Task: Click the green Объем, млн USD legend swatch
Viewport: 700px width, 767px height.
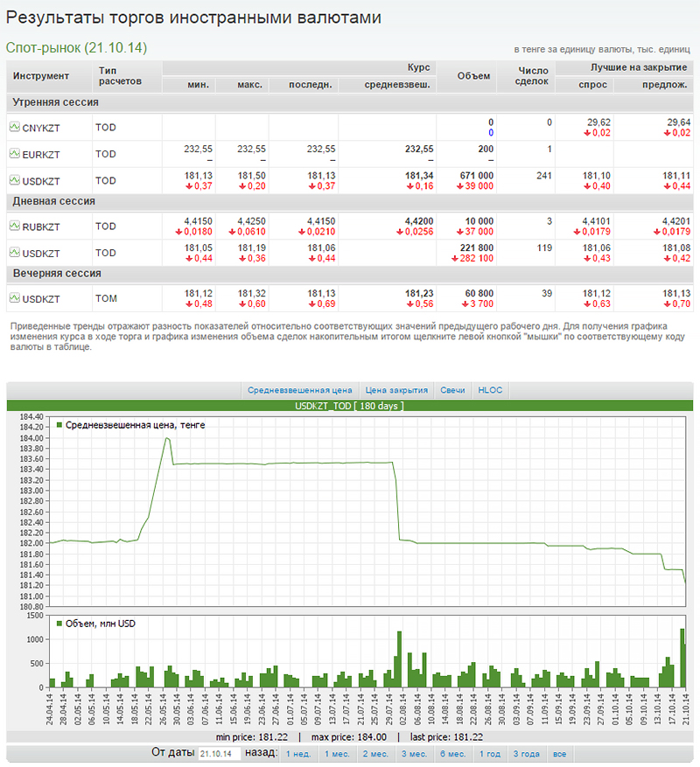Action: click(59, 624)
